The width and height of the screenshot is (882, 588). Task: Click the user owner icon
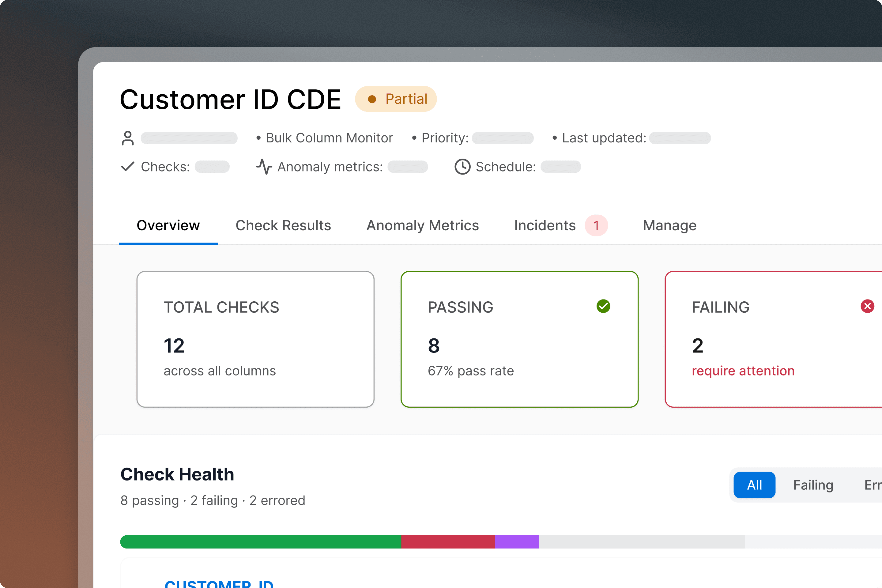tap(128, 138)
